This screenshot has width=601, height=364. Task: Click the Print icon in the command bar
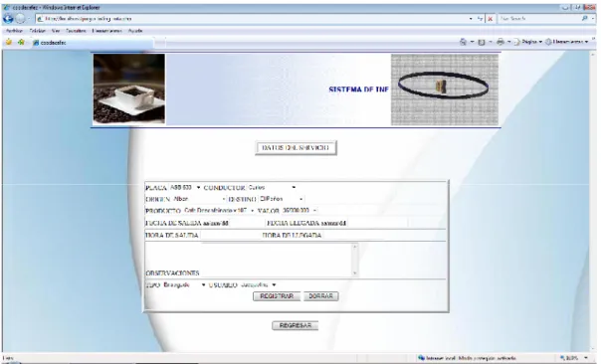501,42
